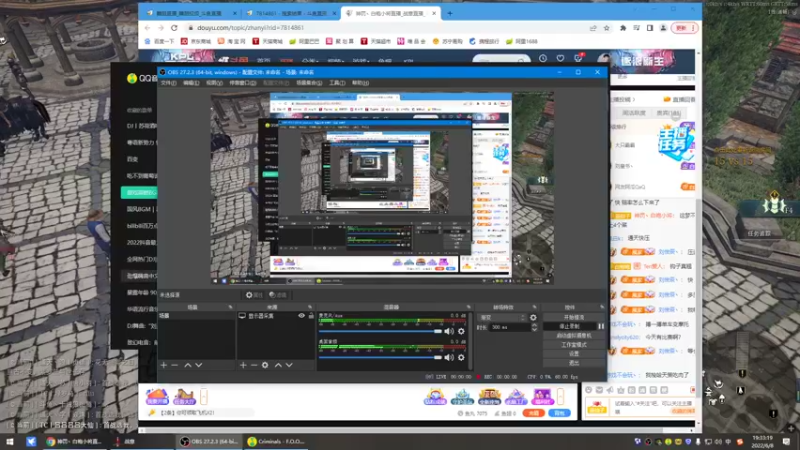Open OBS 场景集合 menu
The height and width of the screenshot is (450, 800).
(309, 83)
